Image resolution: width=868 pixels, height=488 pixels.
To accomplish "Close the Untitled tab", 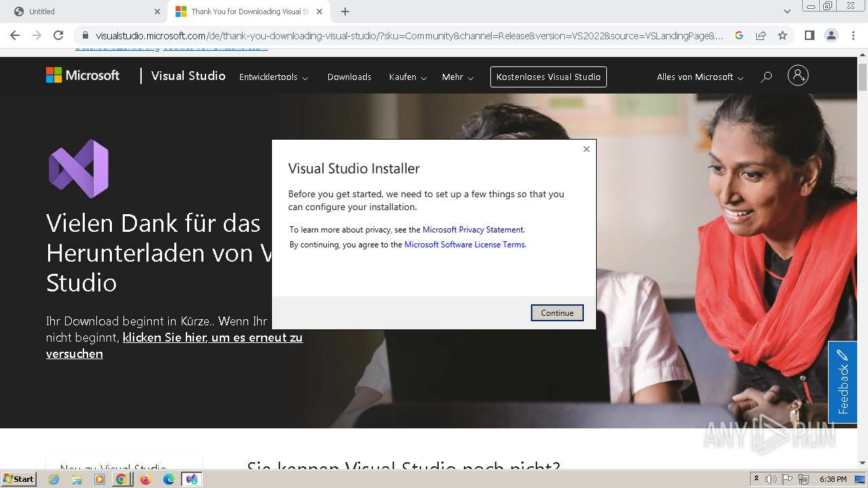I will coord(157,12).
